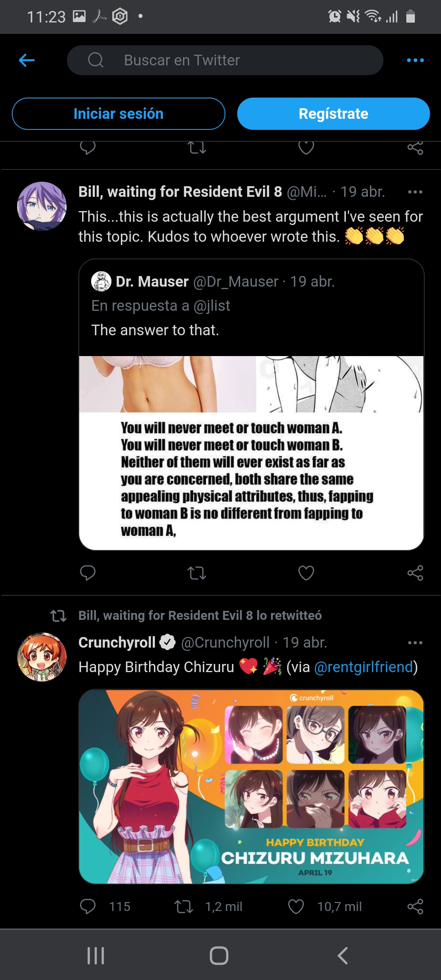Tap the Regístrate button
The width and height of the screenshot is (441, 980).
point(333,114)
